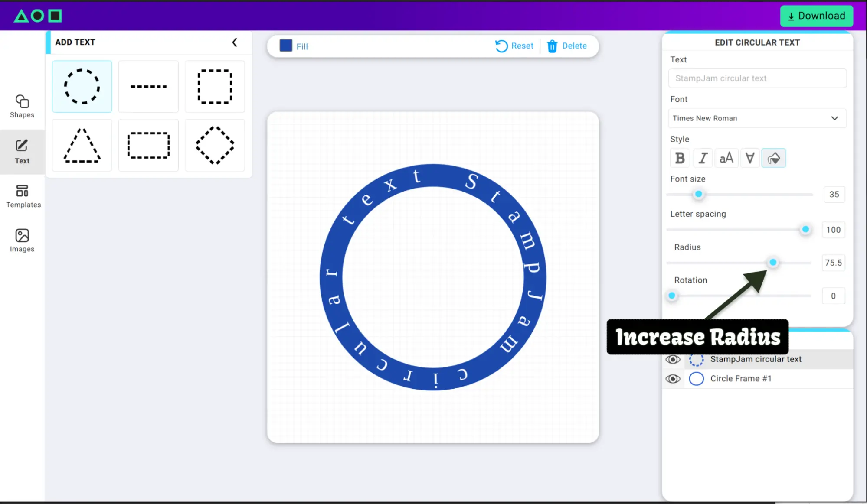Open the Fill color swatch

pos(286,46)
